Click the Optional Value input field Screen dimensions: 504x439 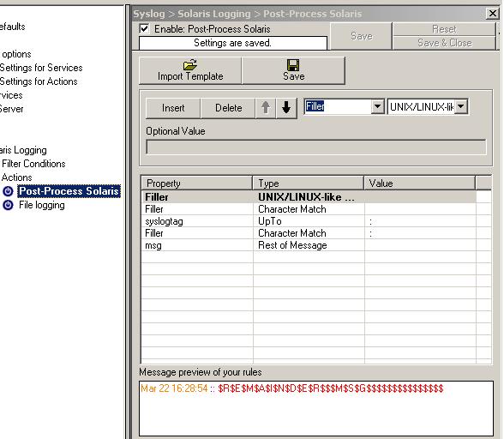point(316,147)
